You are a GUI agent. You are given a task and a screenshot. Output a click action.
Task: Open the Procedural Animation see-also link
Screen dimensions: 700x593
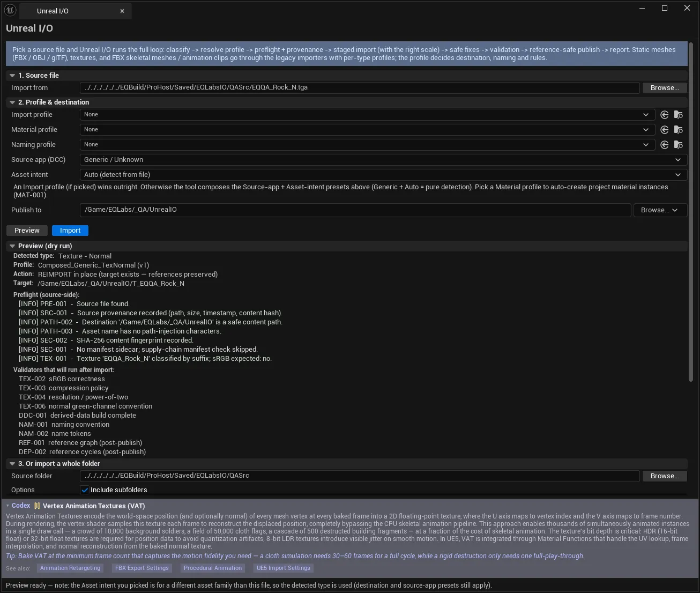(213, 568)
